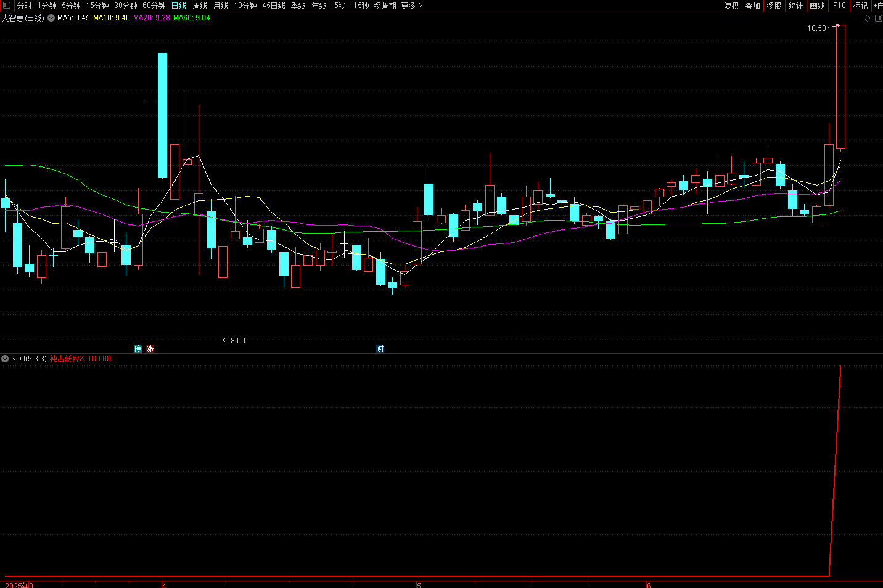Click the MA60: 9.04 label

pos(192,18)
